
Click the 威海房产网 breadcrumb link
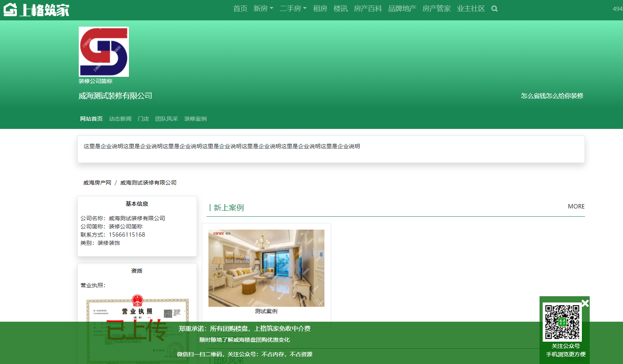click(x=97, y=183)
